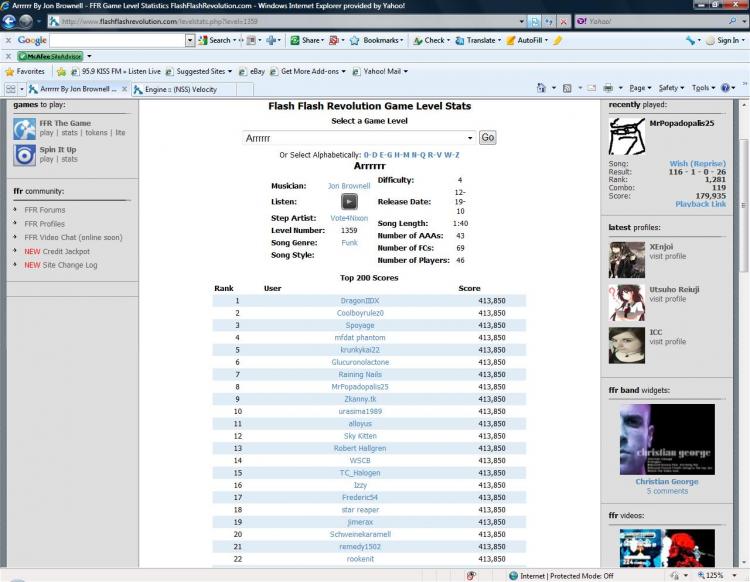750x582 pixels.
Task: Close the Arrrrr By Jon Brownell tab
Action: [x=124, y=89]
